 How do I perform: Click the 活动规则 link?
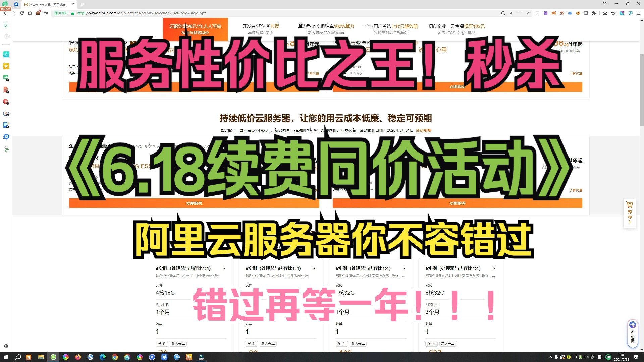424,130
